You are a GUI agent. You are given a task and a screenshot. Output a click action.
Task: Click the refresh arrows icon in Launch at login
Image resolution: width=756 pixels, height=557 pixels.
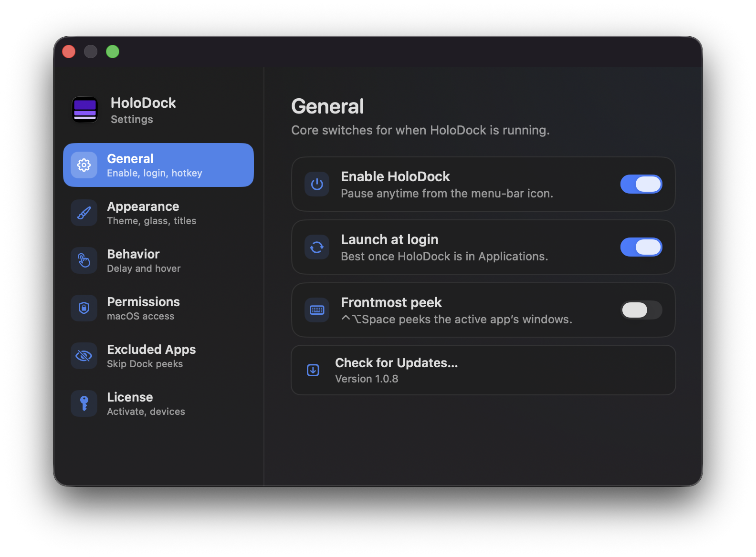click(317, 247)
